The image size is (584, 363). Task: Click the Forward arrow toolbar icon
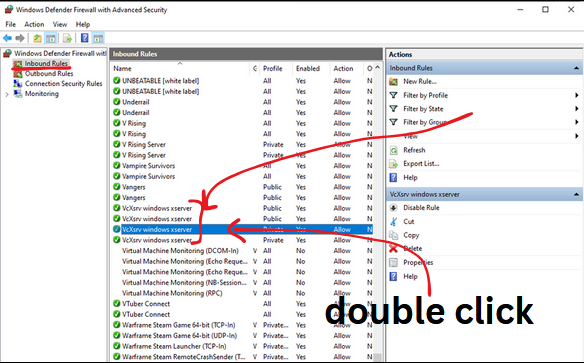pos(20,38)
